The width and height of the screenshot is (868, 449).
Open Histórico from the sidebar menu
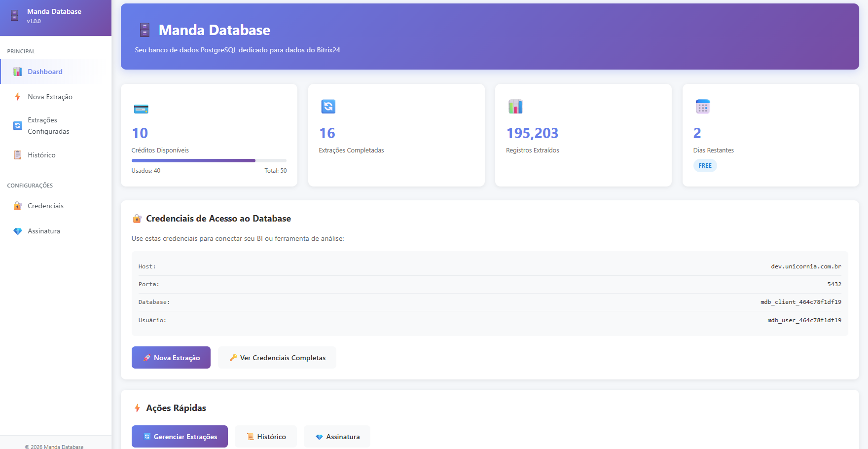[x=41, y=155]
